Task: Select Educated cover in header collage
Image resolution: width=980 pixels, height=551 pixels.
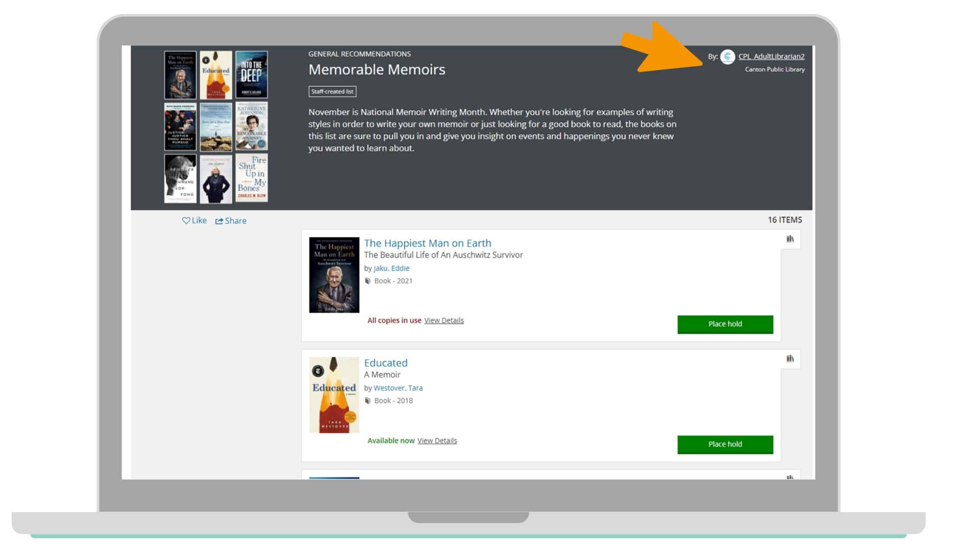Action: coord(216,75)
